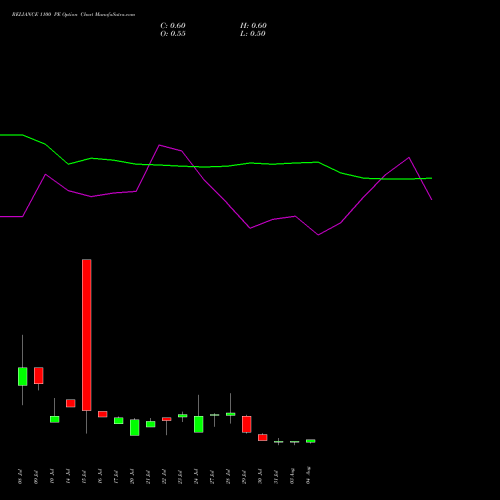The height and width of the screenshot is (500, 500).
Task: Select the red candle for 29 Jul
Action: point(247,424)
